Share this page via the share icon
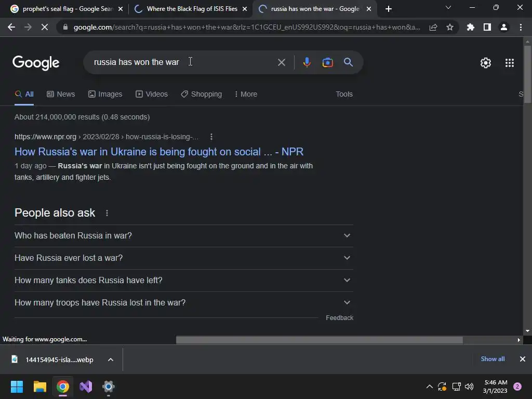The height and width of the screenshot is (399, 532). (x=433, y=27)
